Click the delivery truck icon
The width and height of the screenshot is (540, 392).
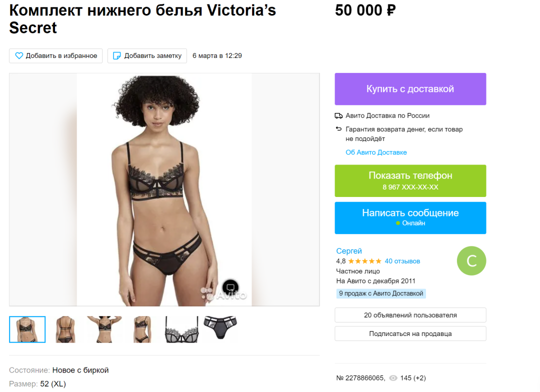tap(338, 115)
